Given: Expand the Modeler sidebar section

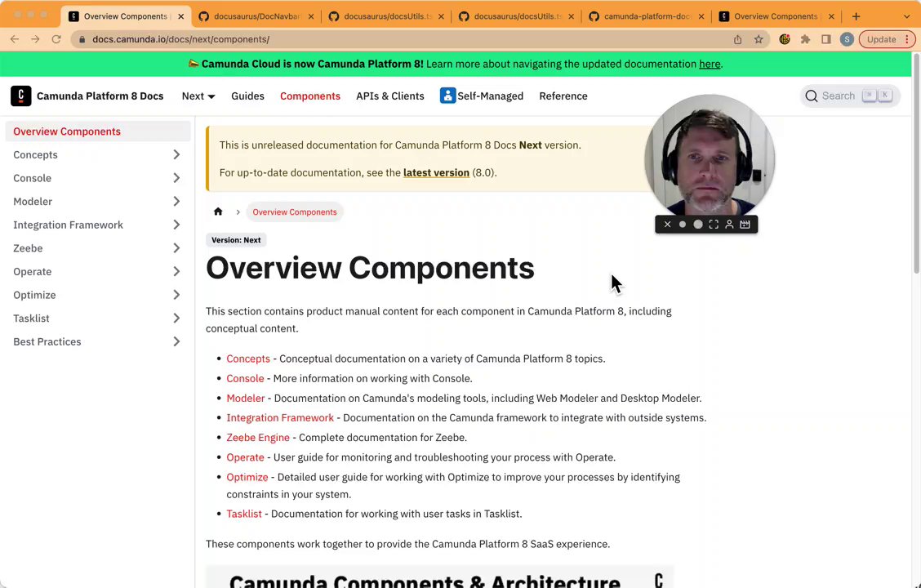Looking at the screenshot, I should [x=176, y=202].
